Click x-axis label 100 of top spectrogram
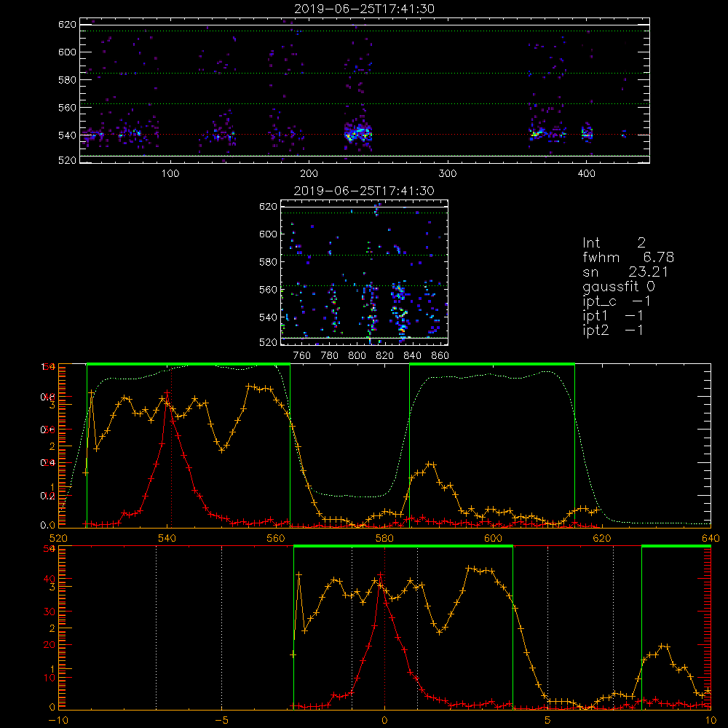Screen dimensions: 728x728 pos(170,174)
